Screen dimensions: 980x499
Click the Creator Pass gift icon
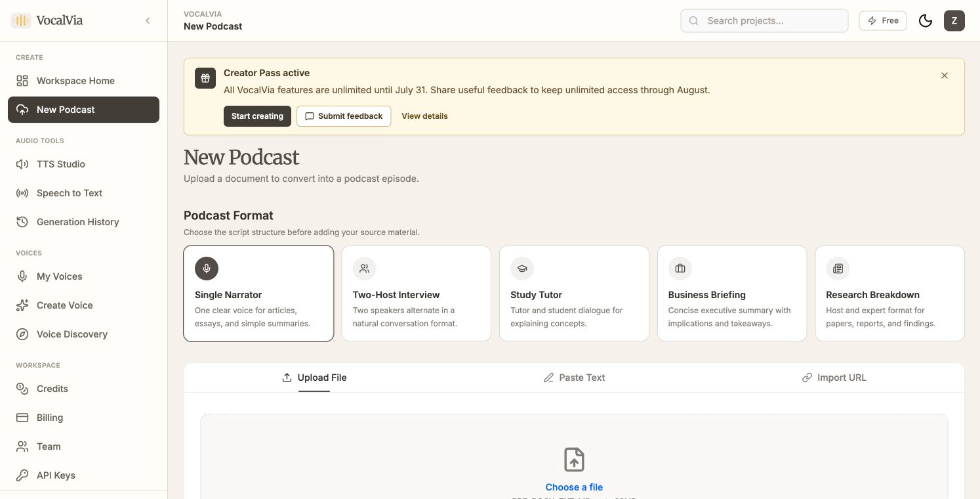(x=205, y=78)
